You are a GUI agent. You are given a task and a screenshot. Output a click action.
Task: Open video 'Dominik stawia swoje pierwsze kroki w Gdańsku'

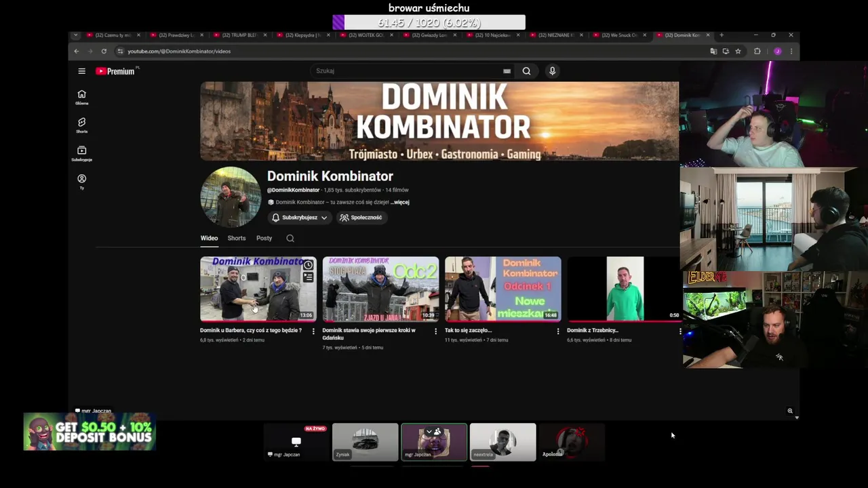pyautogui.click(x=370, y=334)
